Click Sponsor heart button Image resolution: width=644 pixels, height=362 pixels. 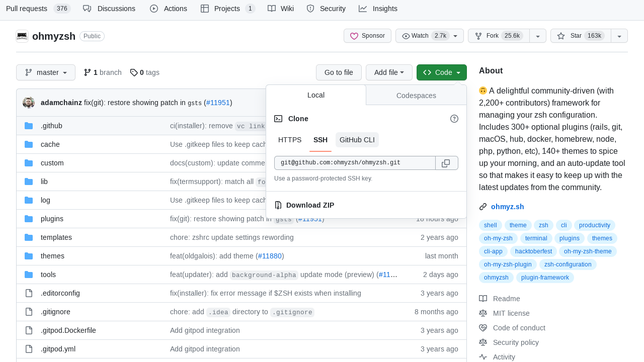367,36
